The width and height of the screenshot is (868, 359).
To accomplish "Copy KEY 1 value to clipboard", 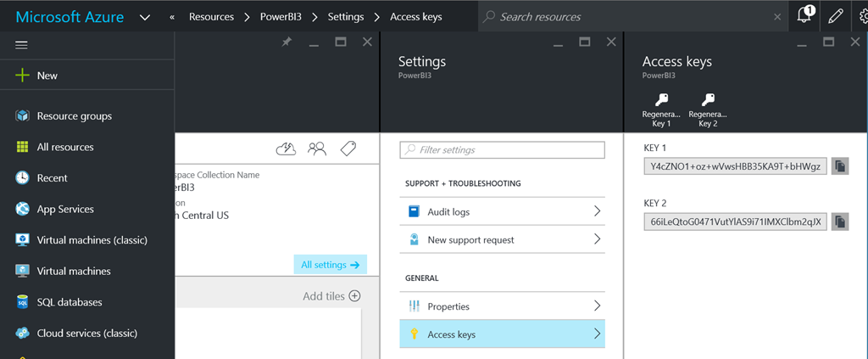I will (x=839, y=166).
